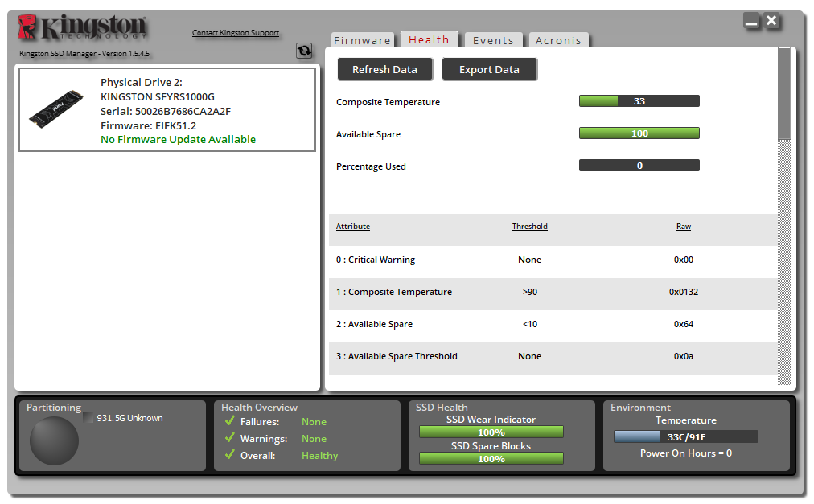This screenshot has width=814, height=504.
Task: Sort by the Attribute column header
Action: [353, 227]
